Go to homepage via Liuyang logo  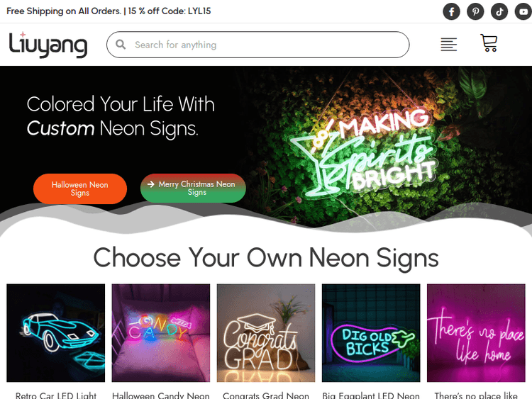click(x=48, y=45)
